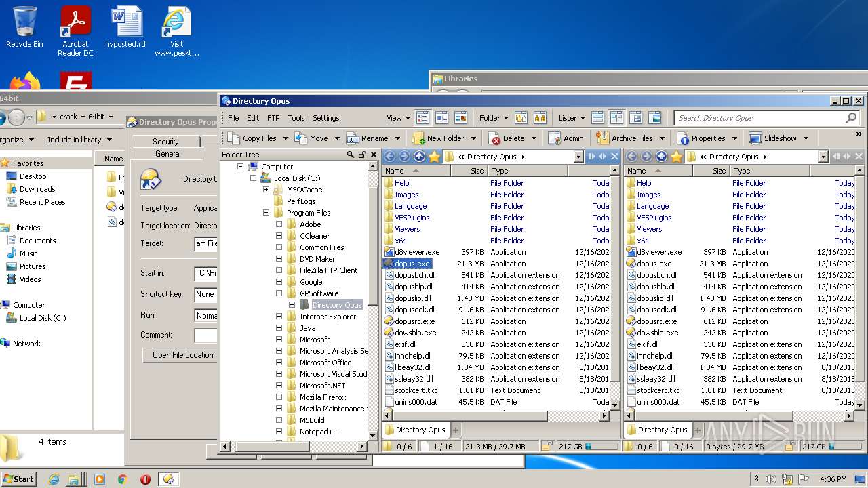Click lock icon in left status bar

point(547,446)
